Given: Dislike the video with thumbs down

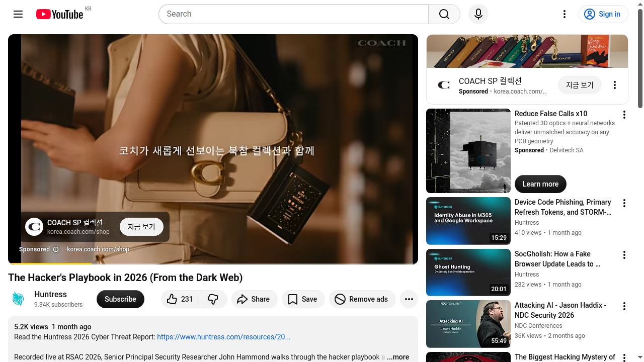Looking at the screenshot, I should pos(213,299).
